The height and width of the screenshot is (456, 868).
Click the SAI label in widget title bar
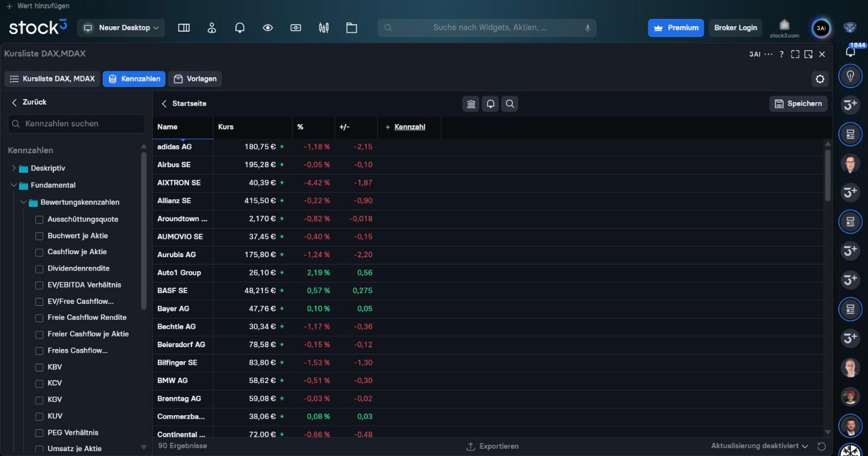click(755, 54)
